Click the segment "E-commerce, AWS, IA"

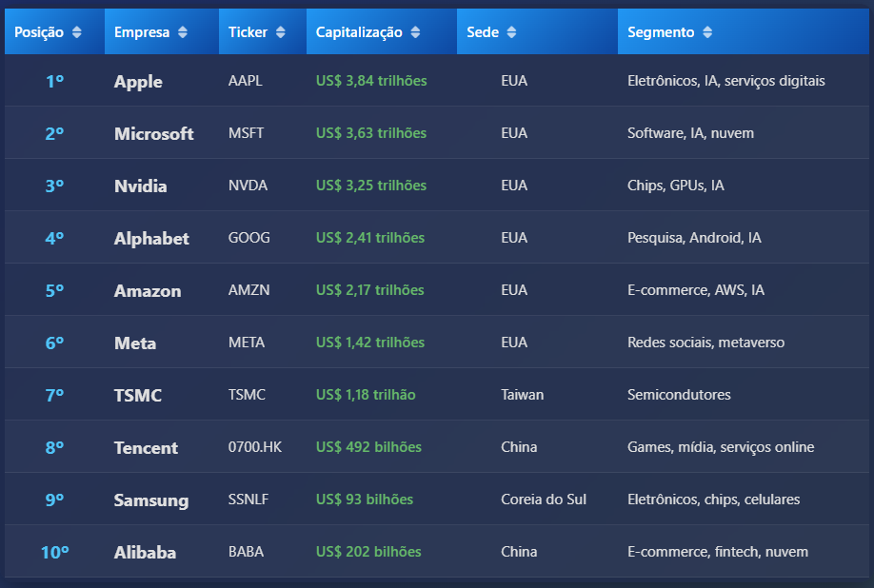point(696,290)
